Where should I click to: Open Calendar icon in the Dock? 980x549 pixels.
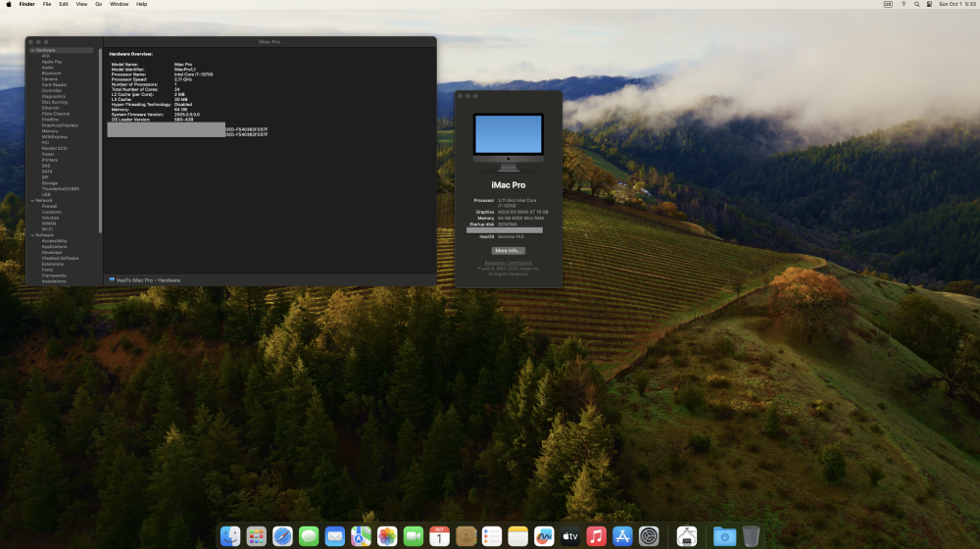(439, 536)
